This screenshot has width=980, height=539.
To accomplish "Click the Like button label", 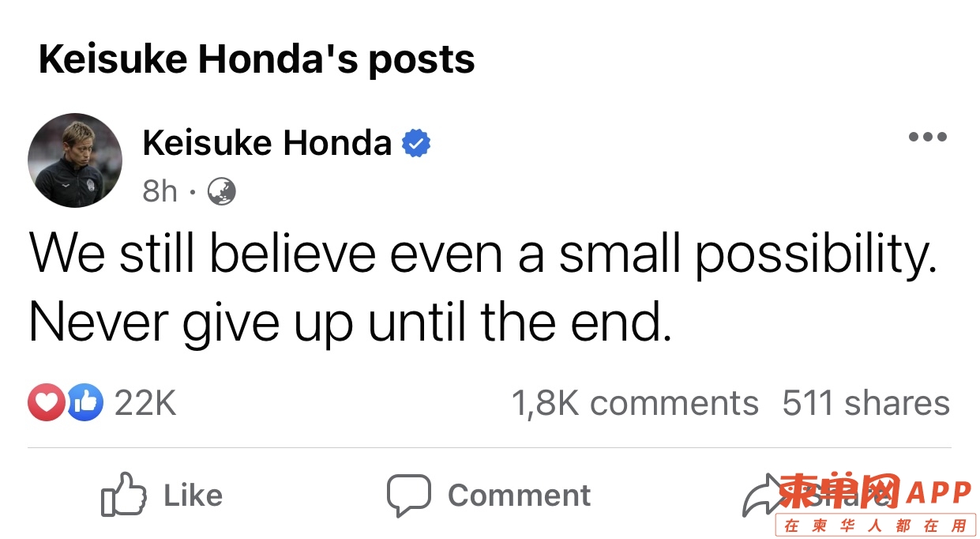I will pos(193,496).
